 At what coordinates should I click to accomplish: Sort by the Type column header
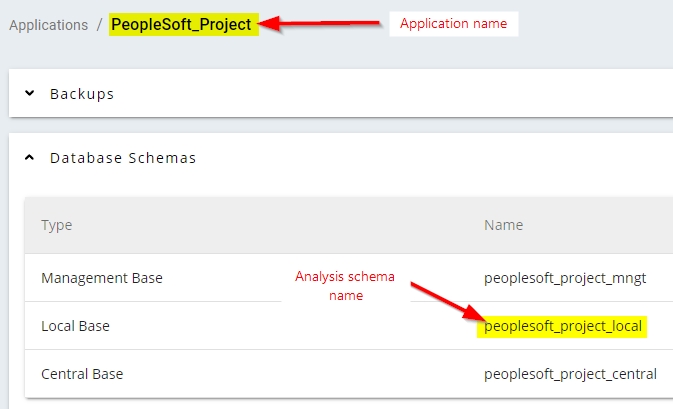click(x=57, y=225)
